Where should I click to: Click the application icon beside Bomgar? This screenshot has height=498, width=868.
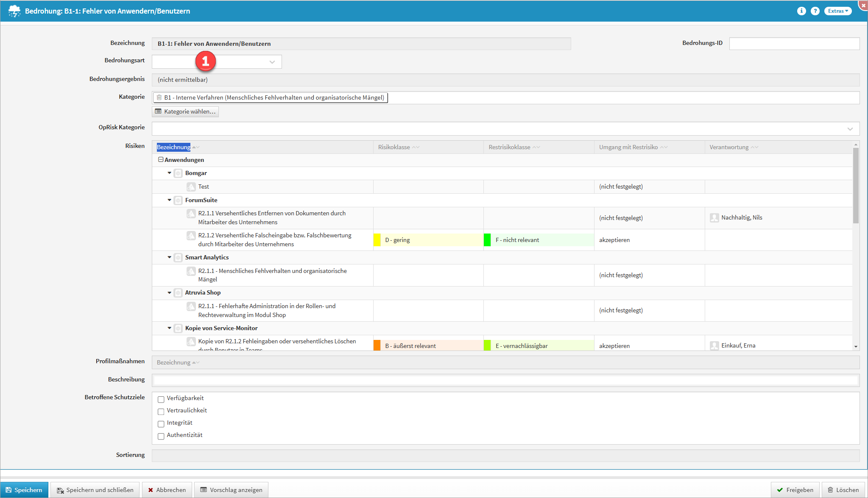[178, 173]
